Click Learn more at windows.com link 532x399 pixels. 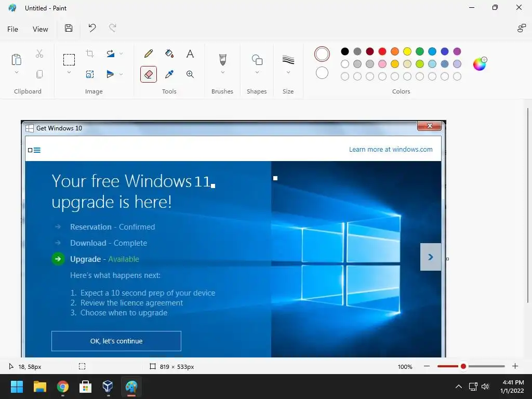point(391,149)
